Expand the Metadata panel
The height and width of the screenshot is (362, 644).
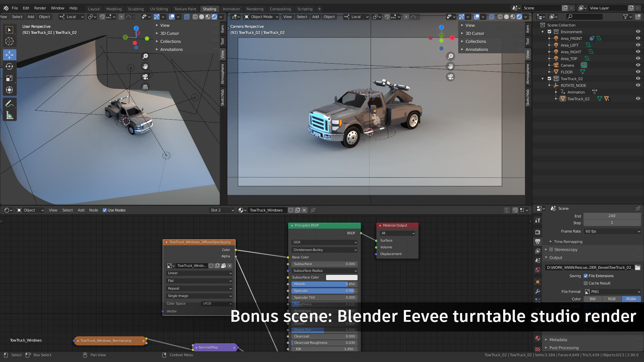558,340
